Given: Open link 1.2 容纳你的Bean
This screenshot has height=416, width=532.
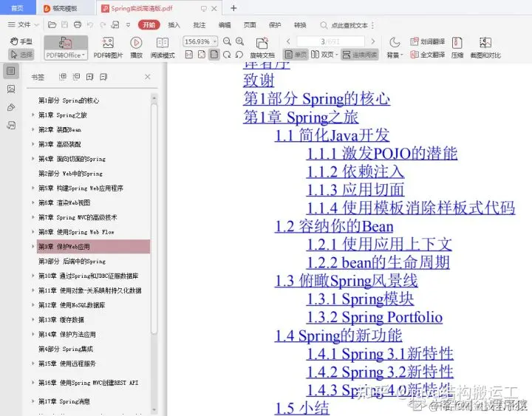Looking at the screenshot, I should [334, 226].
